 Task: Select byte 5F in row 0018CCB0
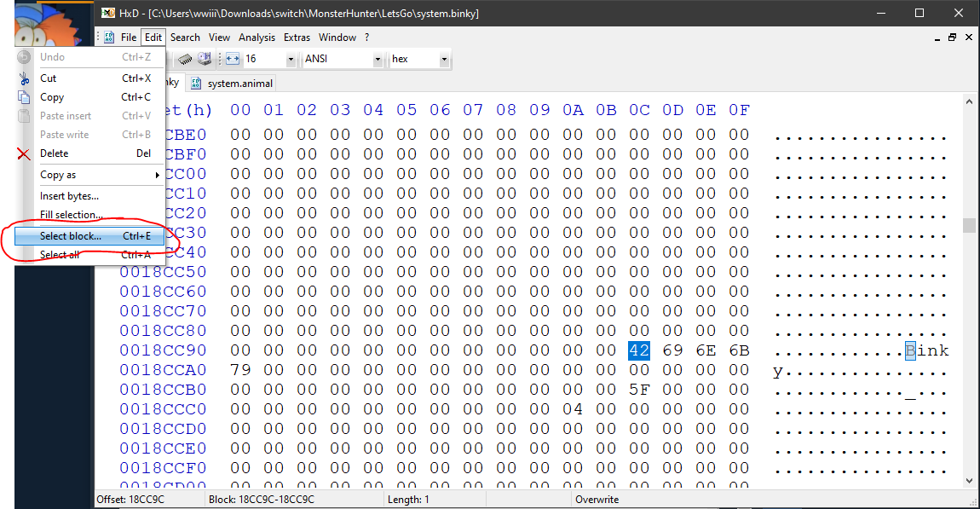639,390
